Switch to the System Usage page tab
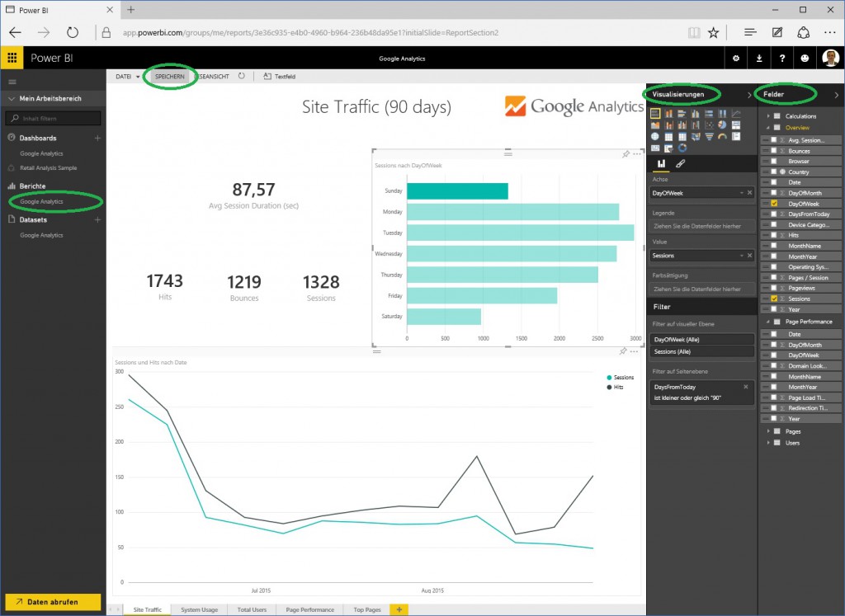The width and height of the screenshot is (845, 616). (x=199, y=609)
